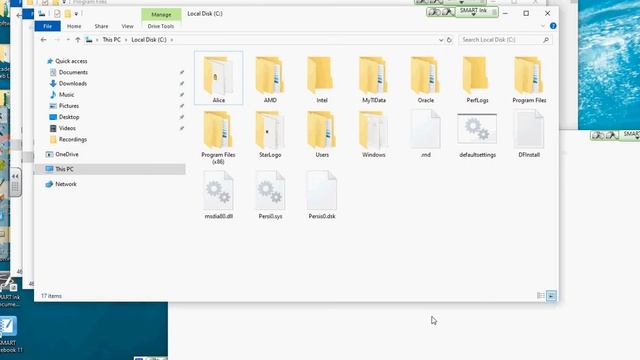This screenshot has width=640, height=360.
Task: Expand address bar history dropdown
Action: coord(441,40)
